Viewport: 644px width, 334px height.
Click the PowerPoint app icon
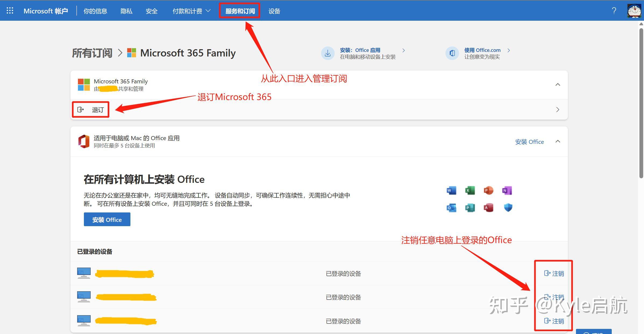click(x=489, y=190)
